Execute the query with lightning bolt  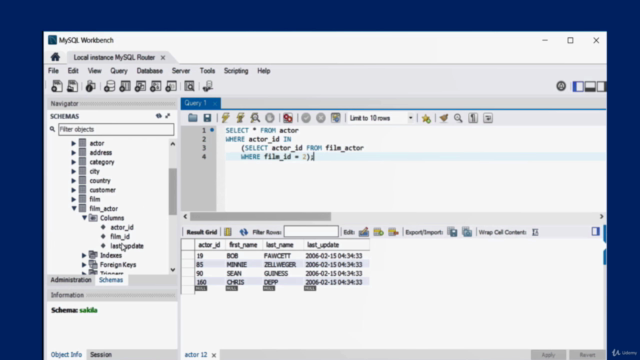click(x=225, y=118)
